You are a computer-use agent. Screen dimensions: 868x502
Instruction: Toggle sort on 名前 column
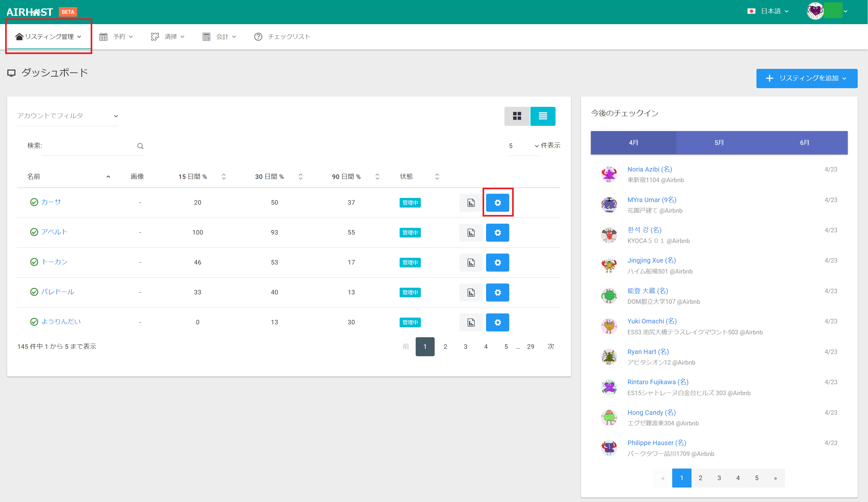click(108, 177)
